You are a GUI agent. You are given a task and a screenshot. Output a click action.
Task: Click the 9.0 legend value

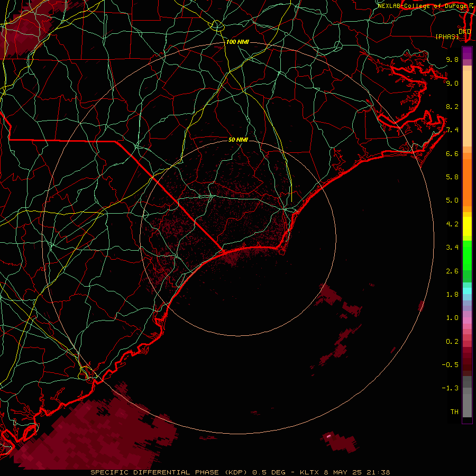(452, 83)
